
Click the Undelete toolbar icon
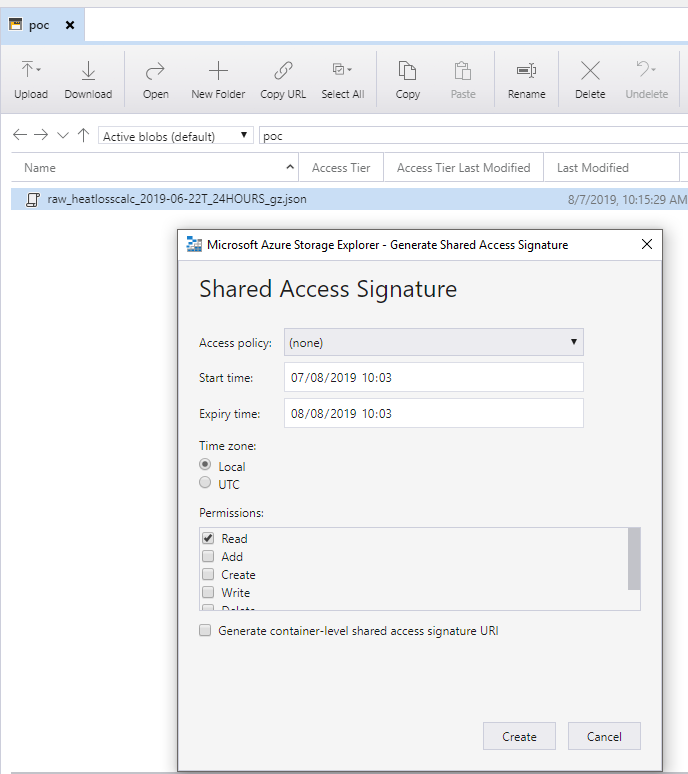point(643,69)
